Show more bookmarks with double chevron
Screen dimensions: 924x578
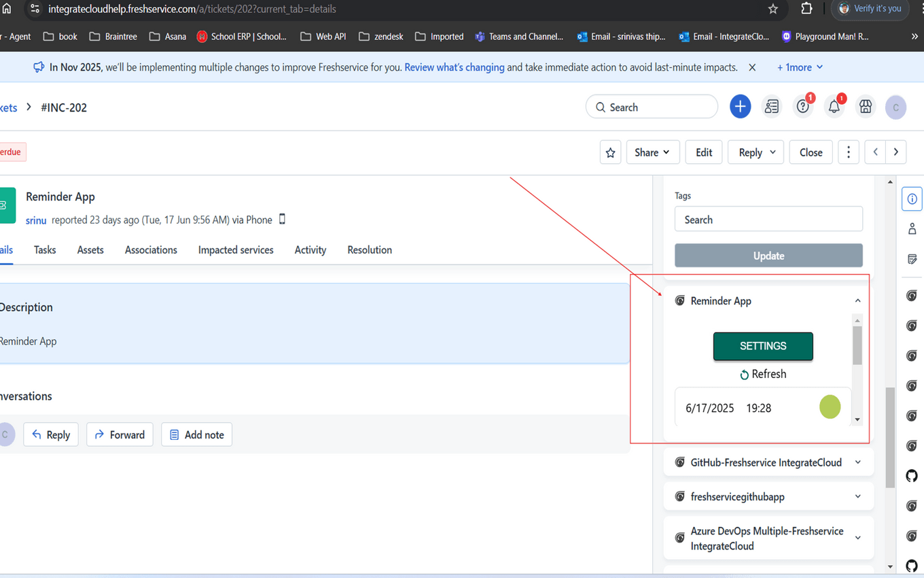click(914, 37)
